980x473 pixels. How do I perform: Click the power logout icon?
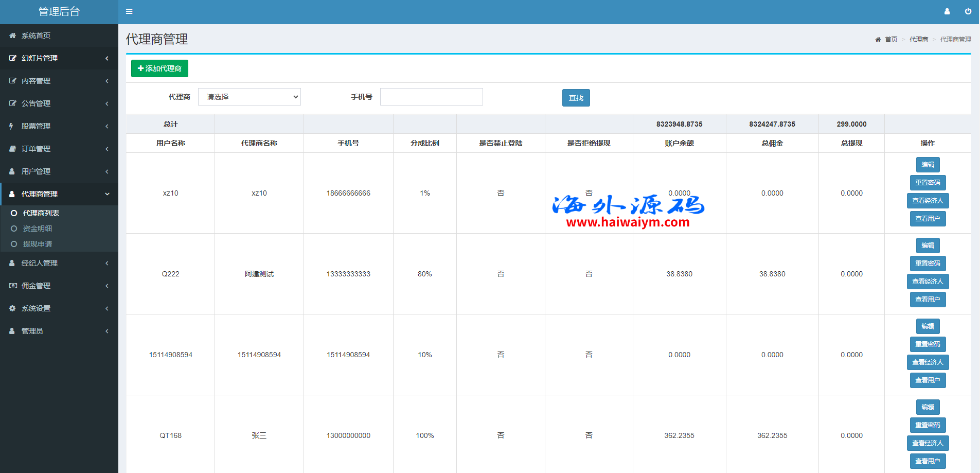pos(968,11)
